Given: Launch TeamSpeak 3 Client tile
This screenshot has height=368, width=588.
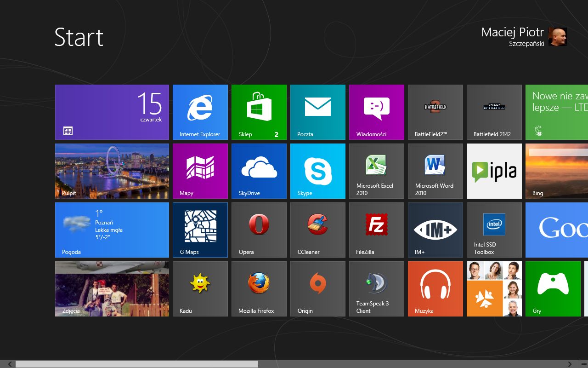Looking at the screenshot, I should (x=377, y=289).
